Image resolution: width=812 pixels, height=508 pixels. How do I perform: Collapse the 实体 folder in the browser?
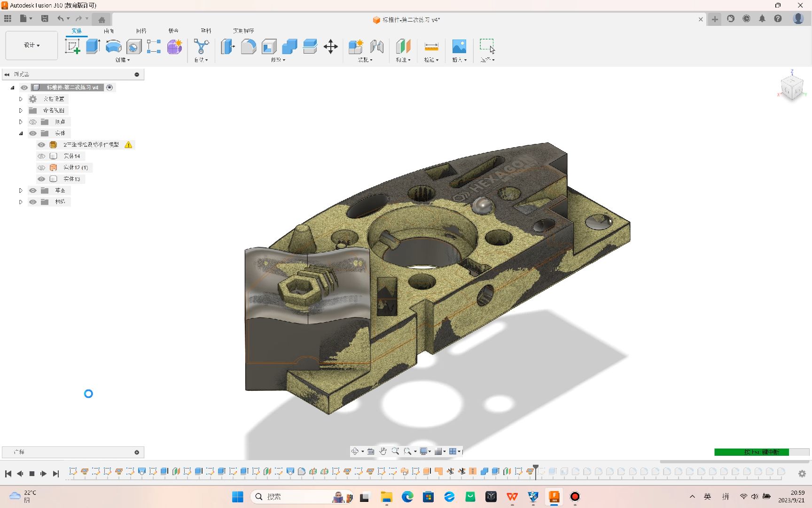pyautogui.click(x=21, y=133)
